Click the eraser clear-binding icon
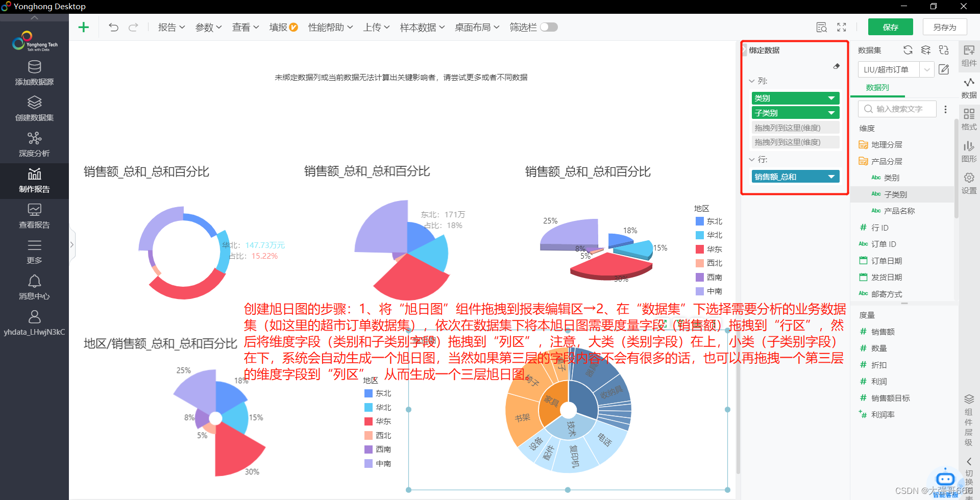The height and width of the screenshot is (500, 980). (836, 66)
